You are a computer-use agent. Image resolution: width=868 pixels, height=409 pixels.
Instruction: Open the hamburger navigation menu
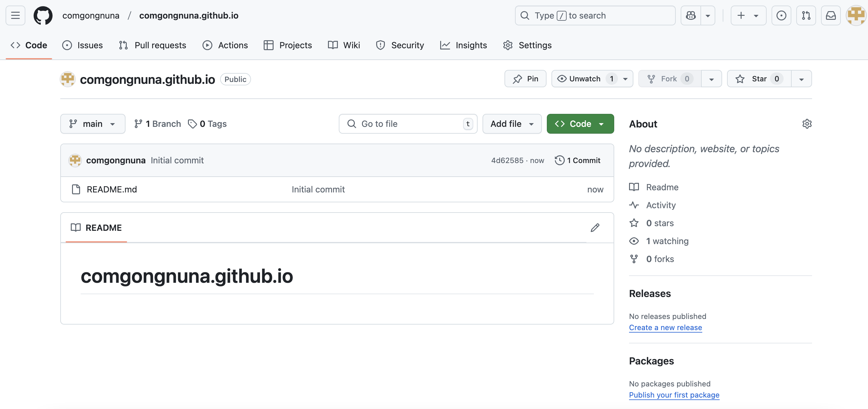click(x=15, y=15)
